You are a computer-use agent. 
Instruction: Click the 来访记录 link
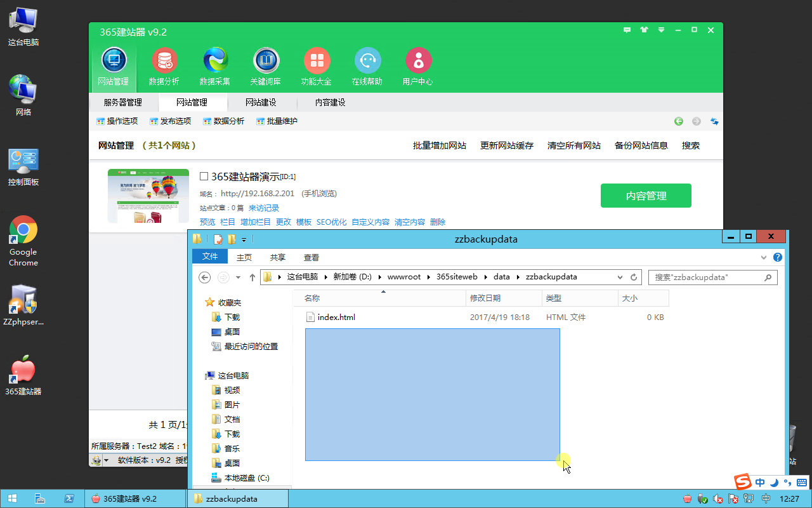coord(264,208)
